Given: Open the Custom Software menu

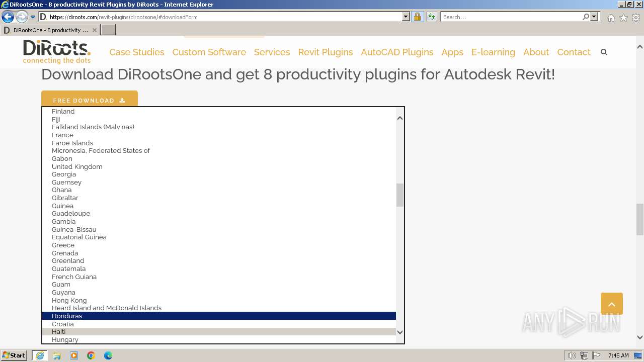Looking at the screenshot, I should [x=209, y=52].
